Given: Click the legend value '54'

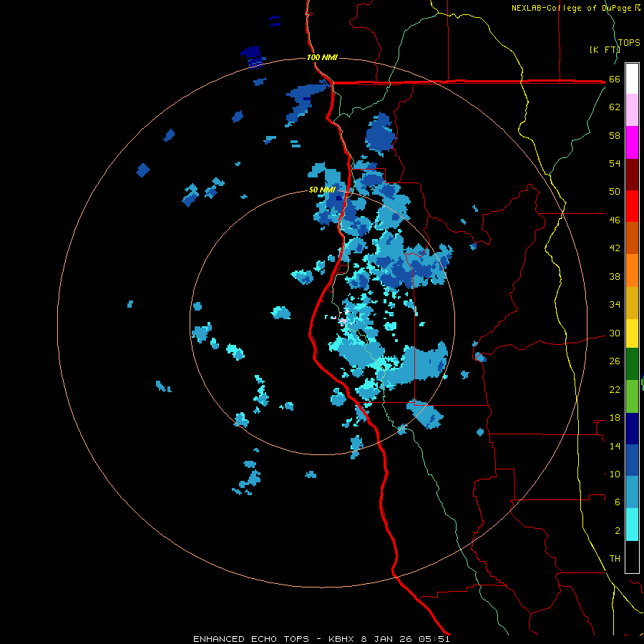Looking at the screenshot, I should [615, 163].
